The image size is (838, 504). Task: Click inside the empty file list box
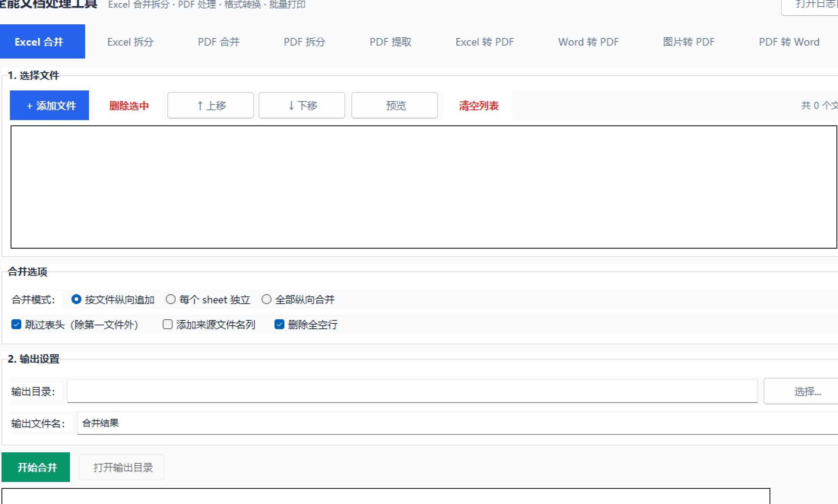[x=424, y=187]
